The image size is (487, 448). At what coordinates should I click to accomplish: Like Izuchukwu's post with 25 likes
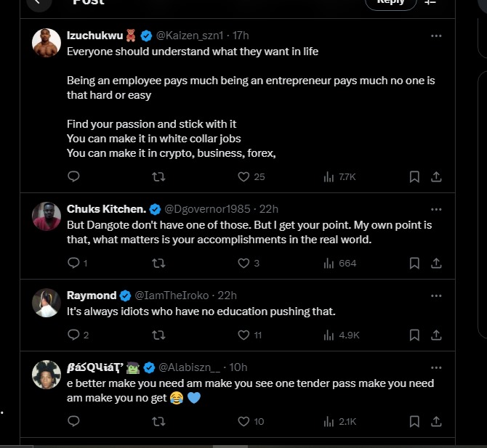[244, 176]
